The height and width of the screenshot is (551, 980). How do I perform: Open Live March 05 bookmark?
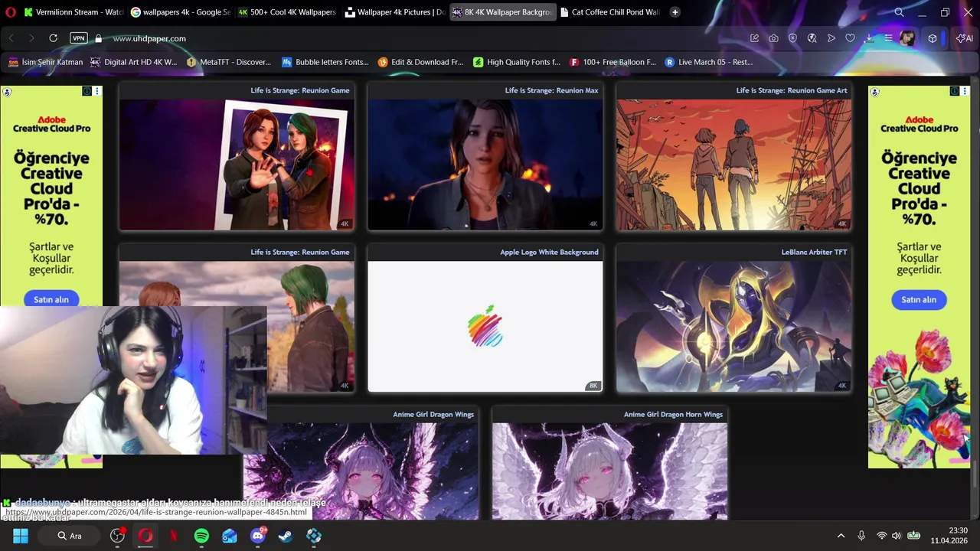708,62
